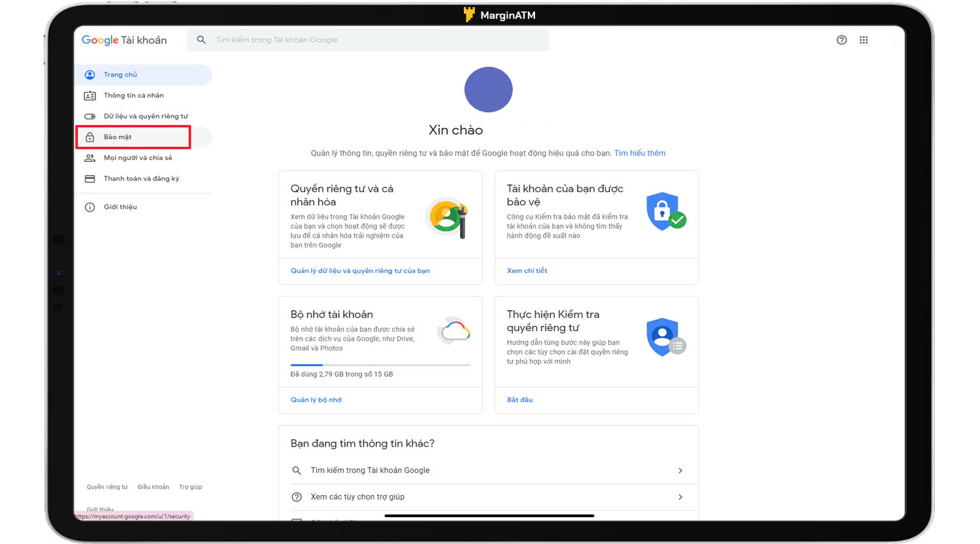
Task: Click the Bạn đang tìm thông tin khác? heading
Action: 362,443
